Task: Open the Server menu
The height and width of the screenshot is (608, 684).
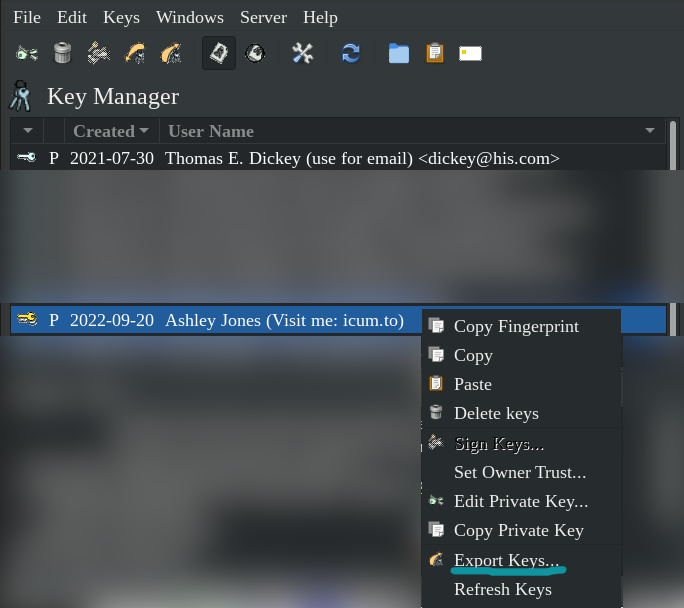Action: [x=263, y=17]
